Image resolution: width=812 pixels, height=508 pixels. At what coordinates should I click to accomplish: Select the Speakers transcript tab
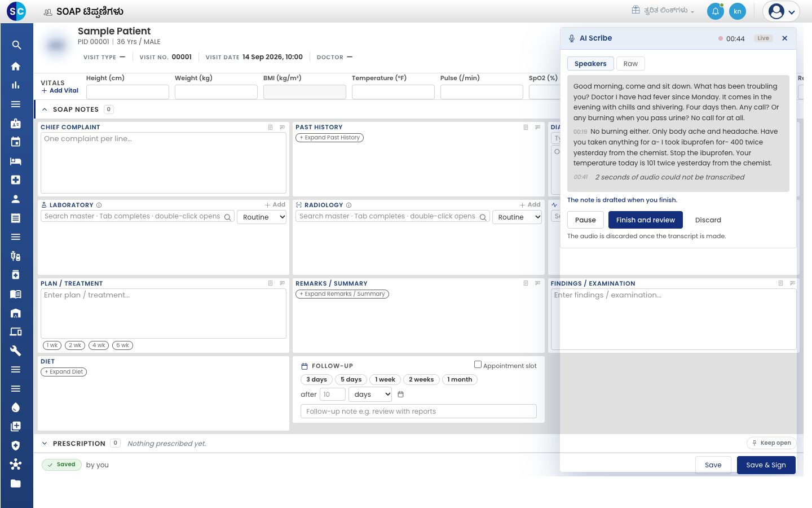click(x=590, y=64)
